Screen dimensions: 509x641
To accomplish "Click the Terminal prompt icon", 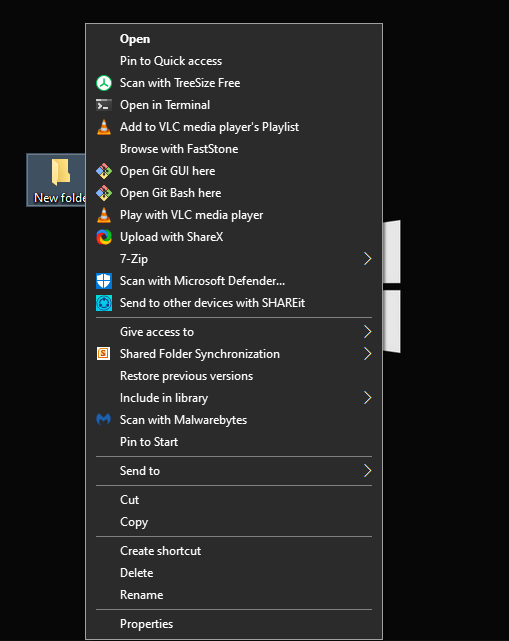I will (104, 105).
